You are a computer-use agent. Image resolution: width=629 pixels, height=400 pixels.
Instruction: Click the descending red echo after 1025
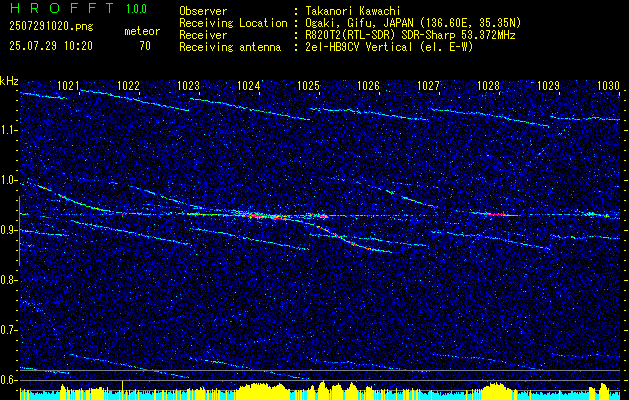tap(344, 239)
